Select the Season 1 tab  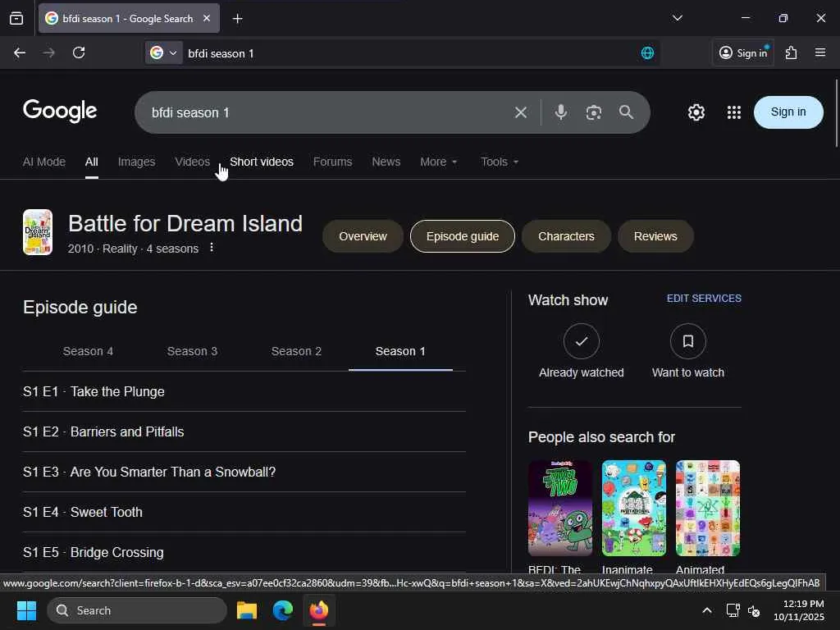(400, 351)
